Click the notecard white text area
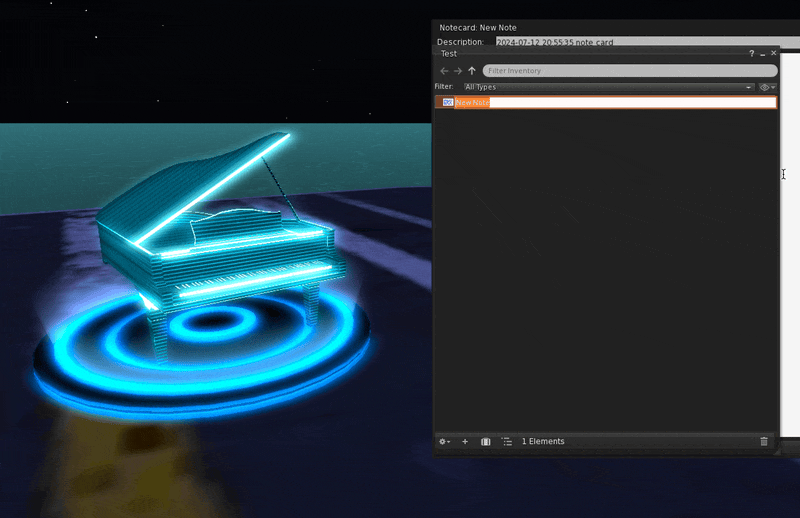 tap(790, 245)
